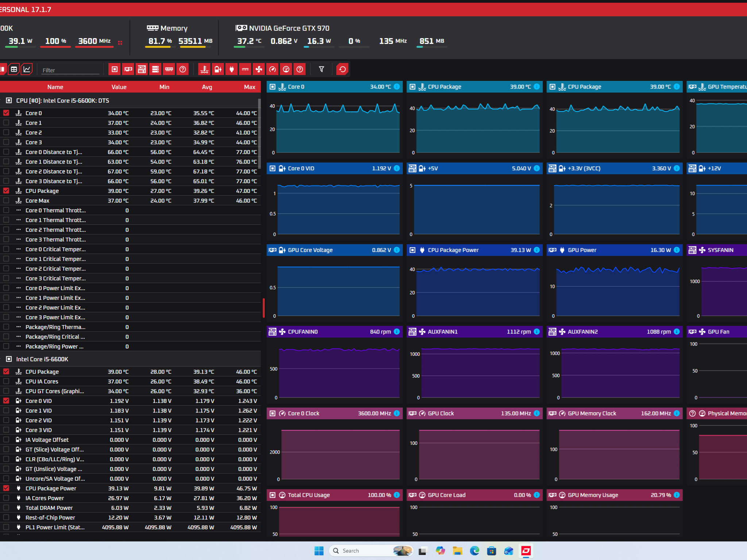This screenshot has height=560, width=747.
Task: Select the CPUFANIN0 graph header
Action: 334,332
